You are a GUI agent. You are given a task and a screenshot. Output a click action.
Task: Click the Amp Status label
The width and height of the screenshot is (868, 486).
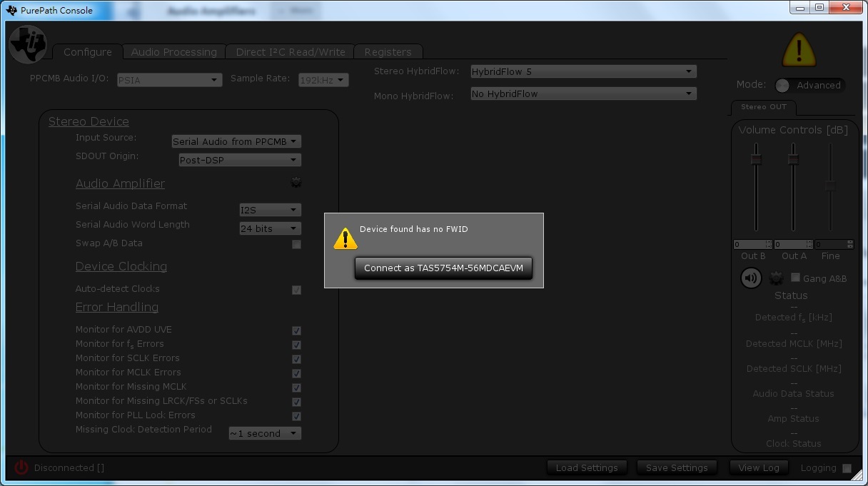coord(793,419)
